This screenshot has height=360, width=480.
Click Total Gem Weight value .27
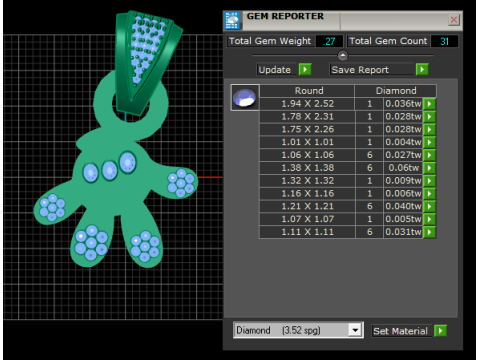pos(329,41)
